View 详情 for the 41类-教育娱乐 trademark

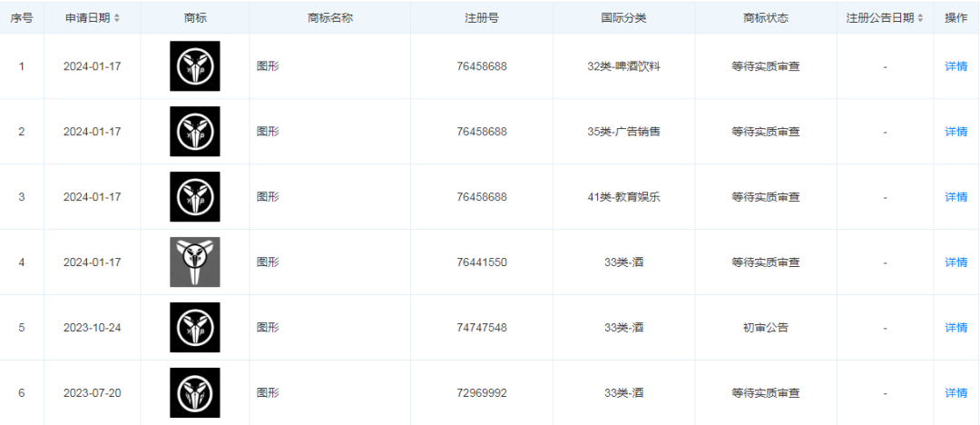(955, 197)
